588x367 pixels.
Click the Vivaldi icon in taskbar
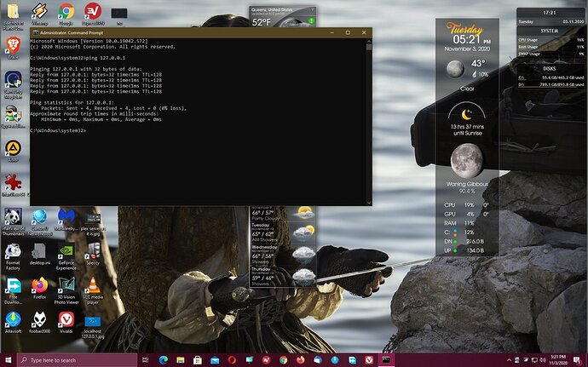369,360
